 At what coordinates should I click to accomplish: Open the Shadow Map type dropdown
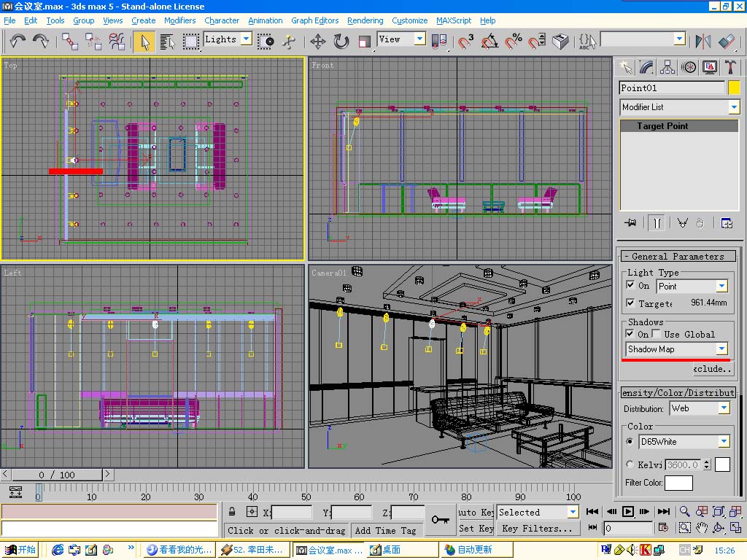721,349
